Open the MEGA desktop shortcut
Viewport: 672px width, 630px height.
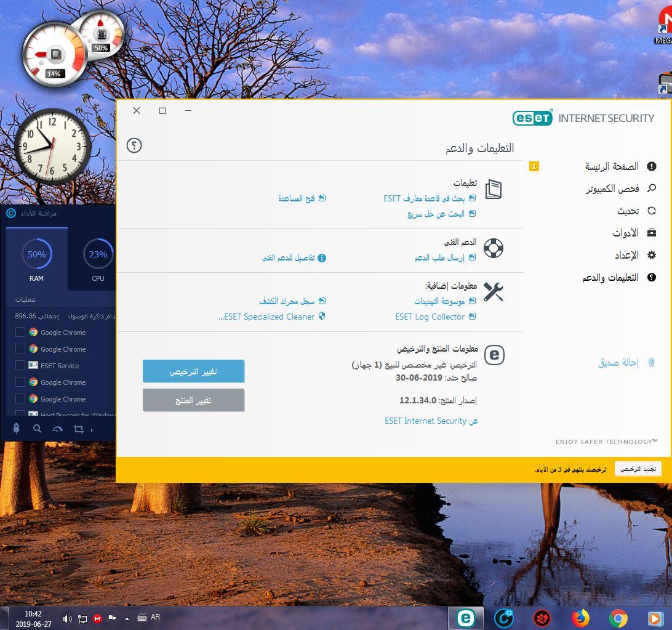[664, 26]
